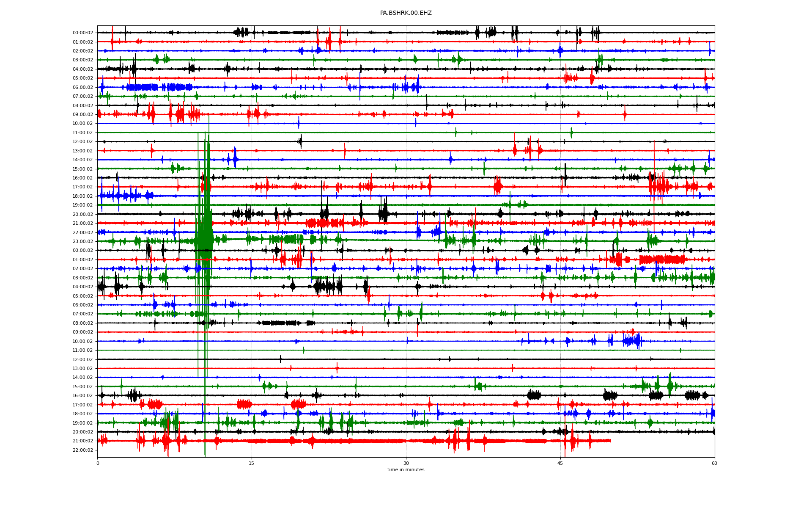Select the bottommost 22:00:02 row label

(x=82, y=450)
